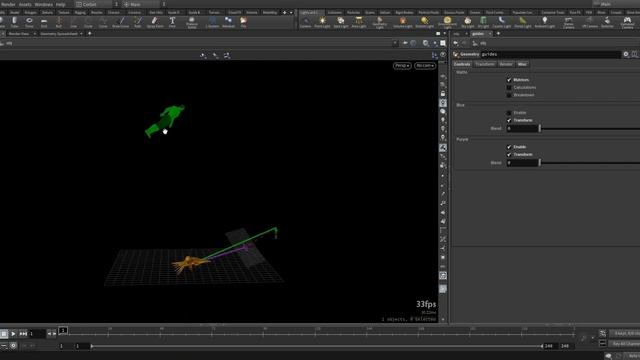Enable the Calculations checkbox
This screenshot has height=360, width=640.
[509, 87]
